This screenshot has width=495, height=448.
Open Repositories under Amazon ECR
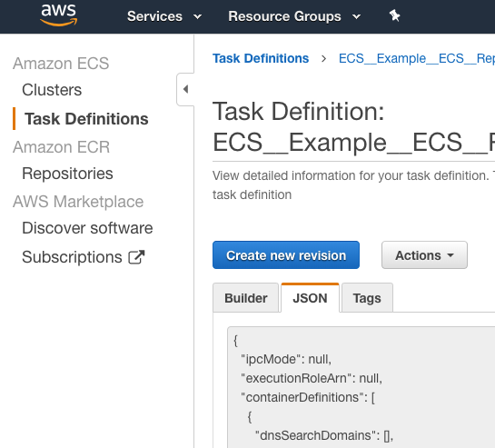[x=67, y=174]
